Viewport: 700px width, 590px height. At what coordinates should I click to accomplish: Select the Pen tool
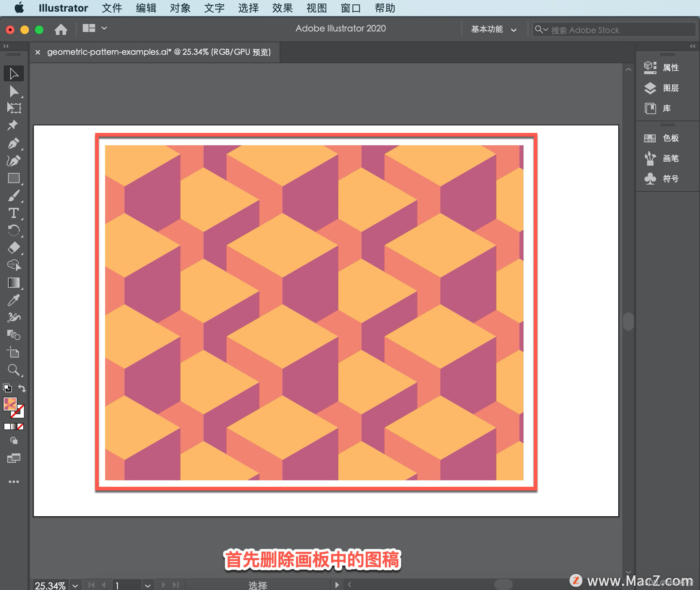(x=13, y=143)
